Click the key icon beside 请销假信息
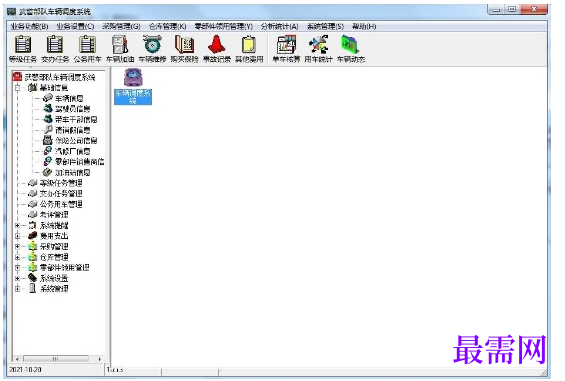The height and width of the screenshot is (381, 565). (x=48, y=129)
